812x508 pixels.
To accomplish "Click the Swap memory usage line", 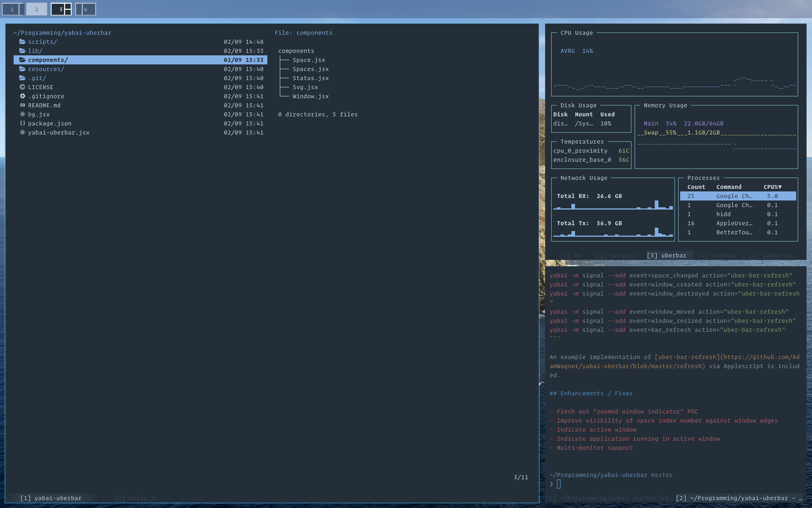I will click(x=682, y=132).
